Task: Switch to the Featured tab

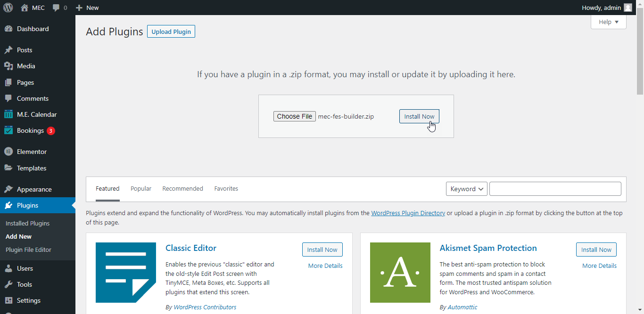Action: [x=107, y=189]
